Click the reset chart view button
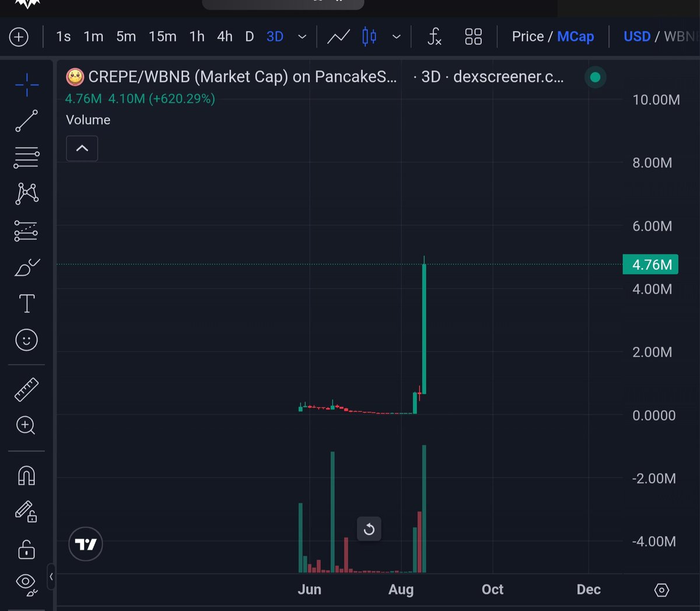Image resolution: width=700 pixels, height=611 pixels. click(369, 529)
